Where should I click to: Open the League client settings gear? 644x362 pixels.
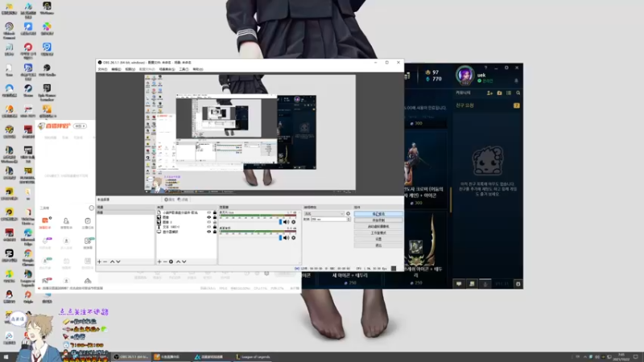point(506,68)
